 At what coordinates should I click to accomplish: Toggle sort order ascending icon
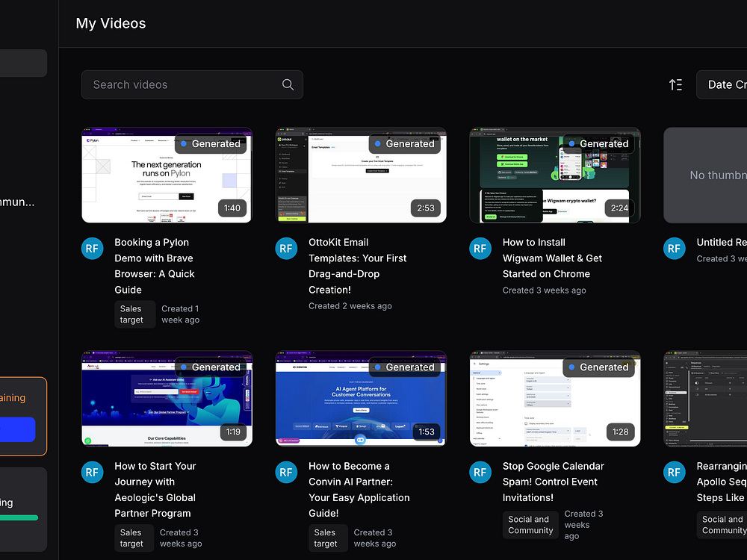pos(675,85)
